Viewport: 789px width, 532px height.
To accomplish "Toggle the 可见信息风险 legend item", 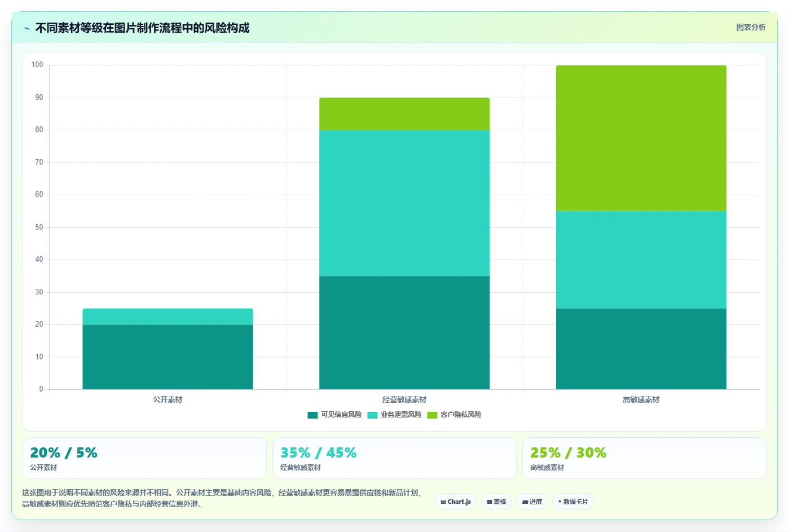I will pos(334,415).
